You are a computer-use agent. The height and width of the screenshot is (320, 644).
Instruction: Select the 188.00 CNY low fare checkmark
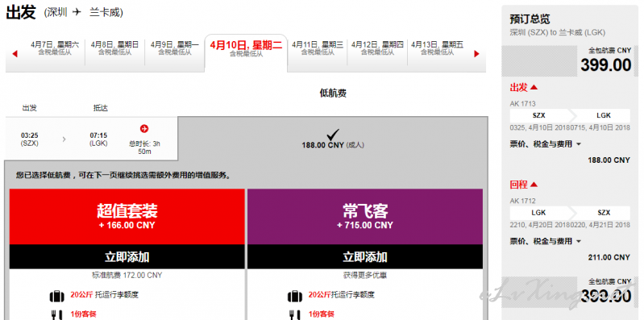tap(333, 135)
